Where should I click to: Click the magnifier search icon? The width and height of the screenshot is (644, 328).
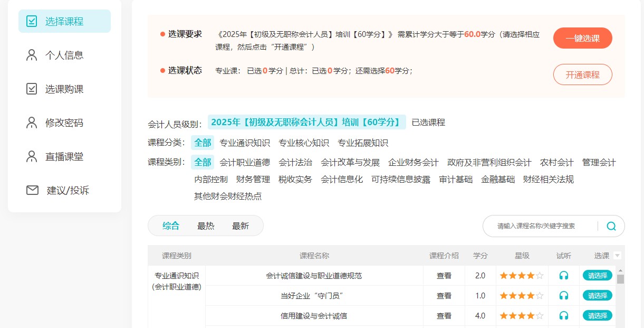tap(611, 226)
